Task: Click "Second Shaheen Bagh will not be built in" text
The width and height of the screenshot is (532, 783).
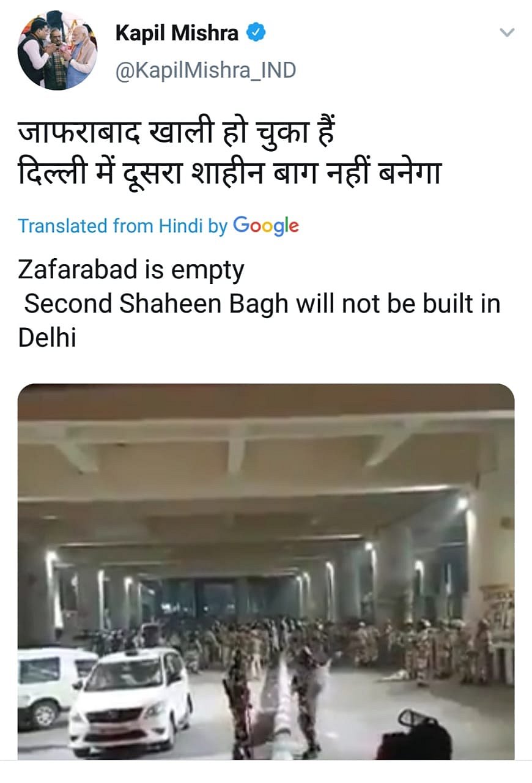Action: click(262, 303)
